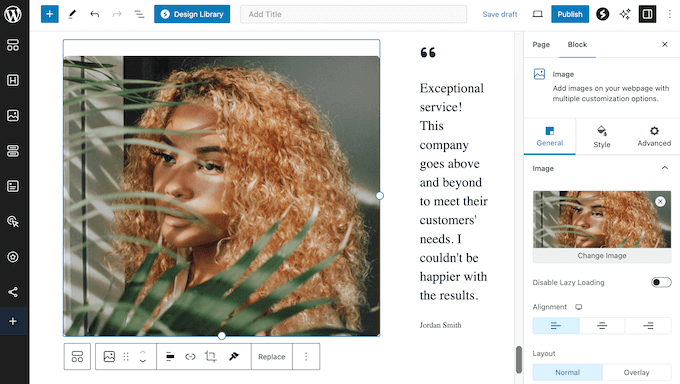The image size is (680, 384).
Task: Crop the image using the toolbar
Action: click(x=211, y=357)
